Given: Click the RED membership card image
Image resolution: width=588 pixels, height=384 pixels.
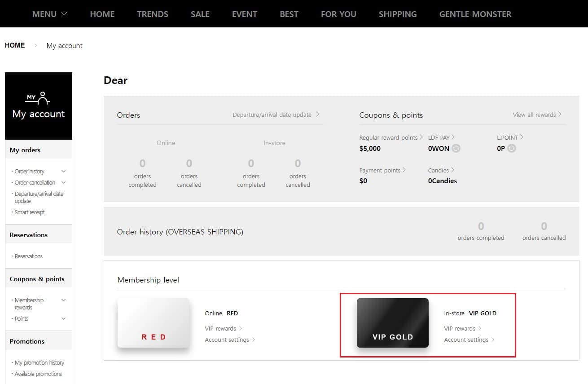Looking at the screenshot, I should [x=154, y=322].
